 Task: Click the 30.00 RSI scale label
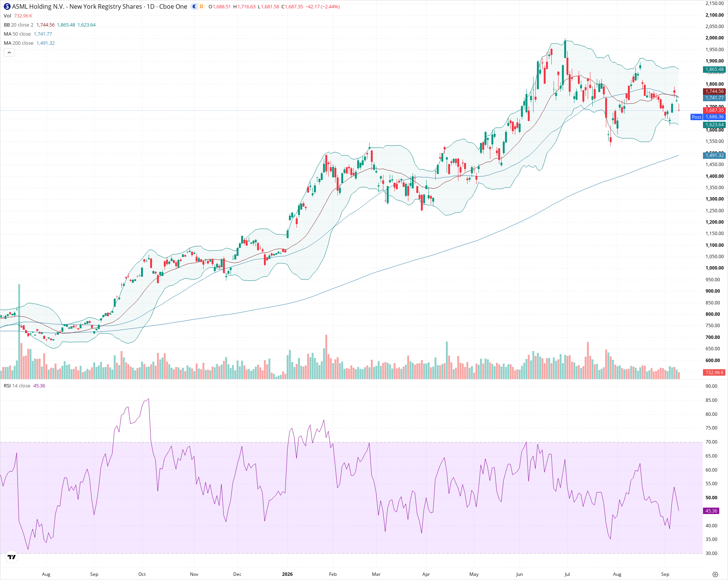pos(711,553)
